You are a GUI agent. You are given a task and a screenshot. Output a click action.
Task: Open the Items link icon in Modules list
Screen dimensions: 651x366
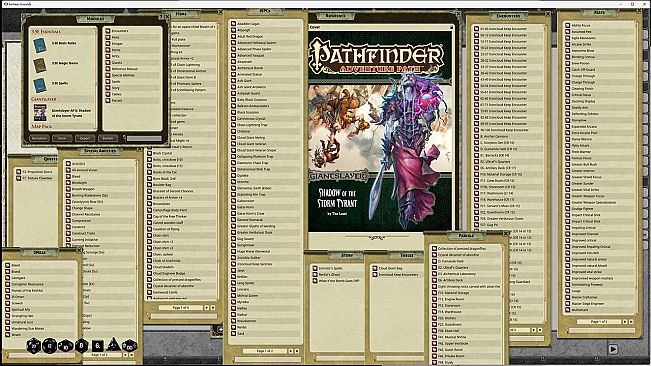point(108,50)
